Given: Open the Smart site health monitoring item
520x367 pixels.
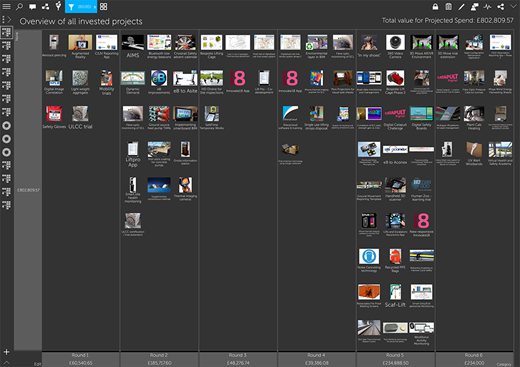Looking at the screenshot, I should tap(133, 190).
